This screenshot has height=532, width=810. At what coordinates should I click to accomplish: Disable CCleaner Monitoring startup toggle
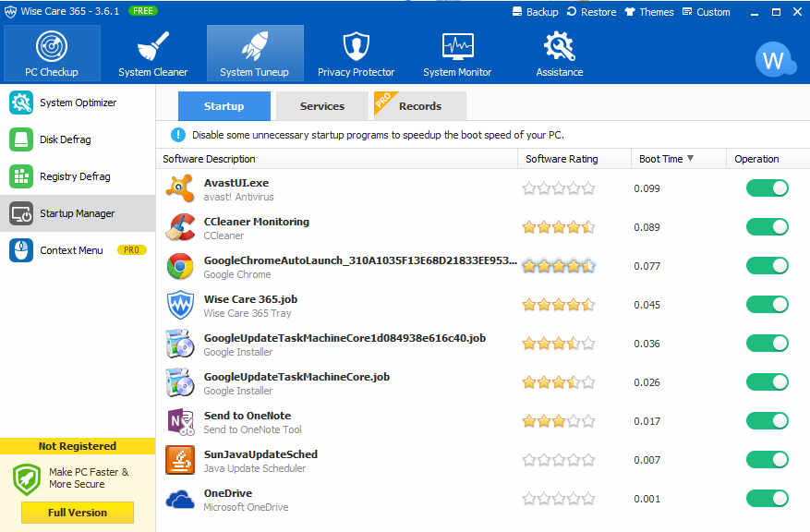768,226
